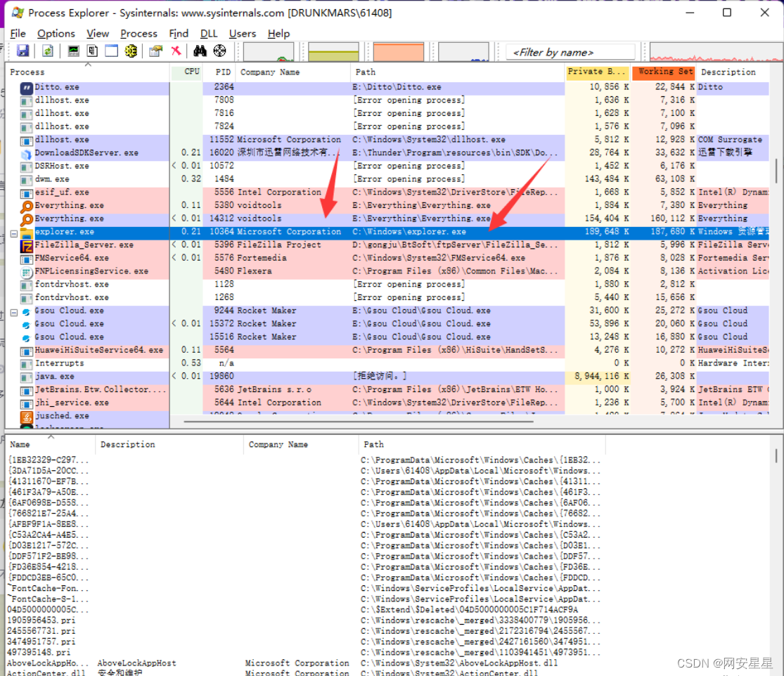Click the esif_uf.exe process icon

[x=27, y=193]
